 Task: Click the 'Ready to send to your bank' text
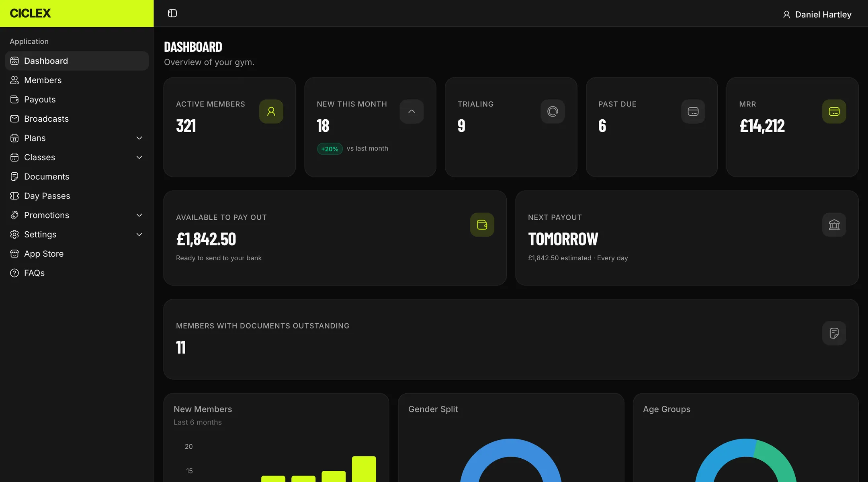click(x=219, y=258)
